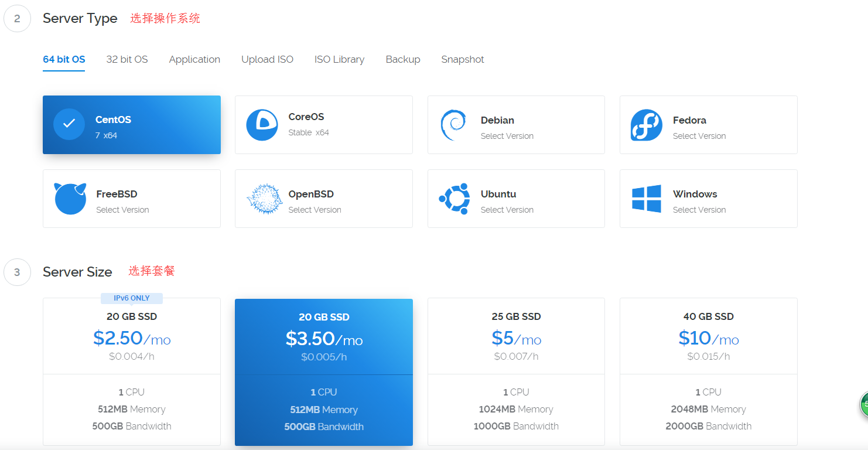868x450 pixels.
Task: Click the Windows logo icon
Action: point(647,199)
